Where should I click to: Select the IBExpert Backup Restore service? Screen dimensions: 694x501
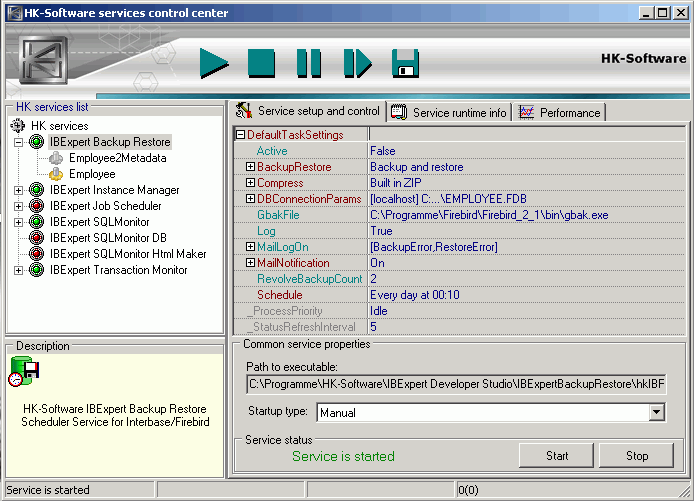110,142
